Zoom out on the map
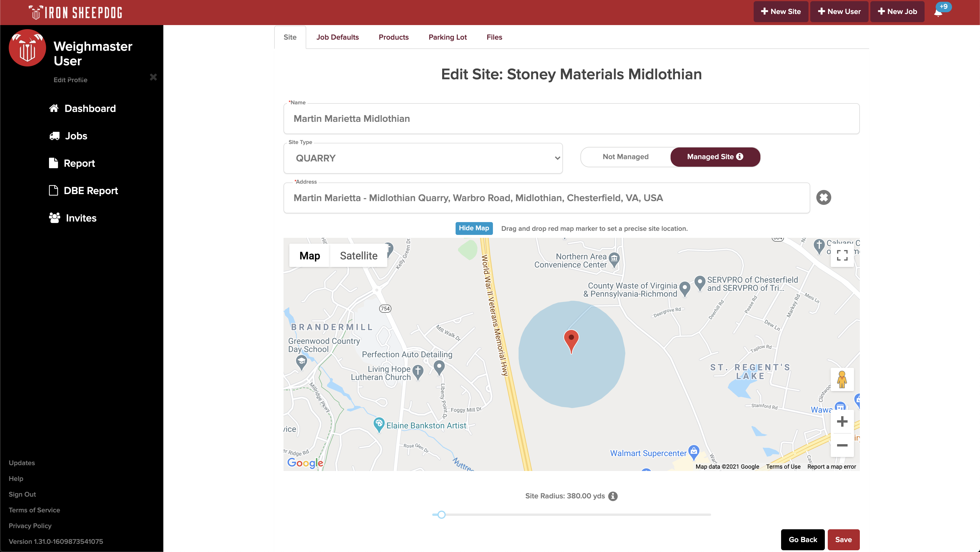This screenshot has height=552, width=980. 842,445
